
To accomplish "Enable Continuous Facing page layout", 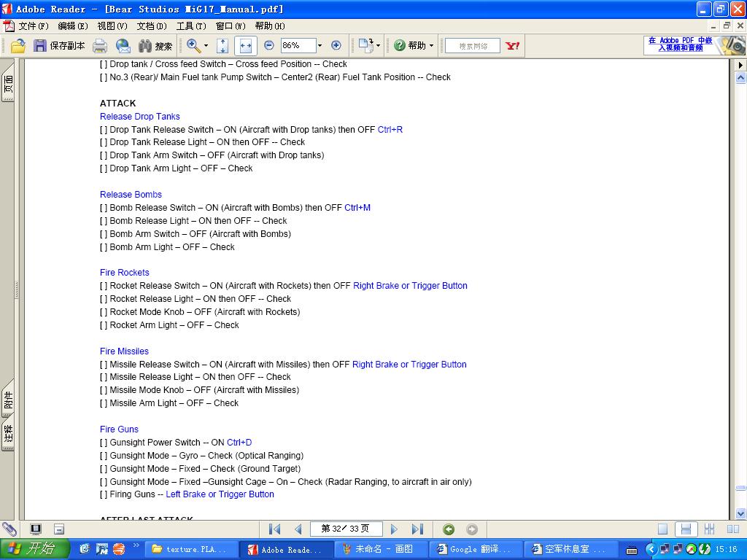I will coord(709,529).
